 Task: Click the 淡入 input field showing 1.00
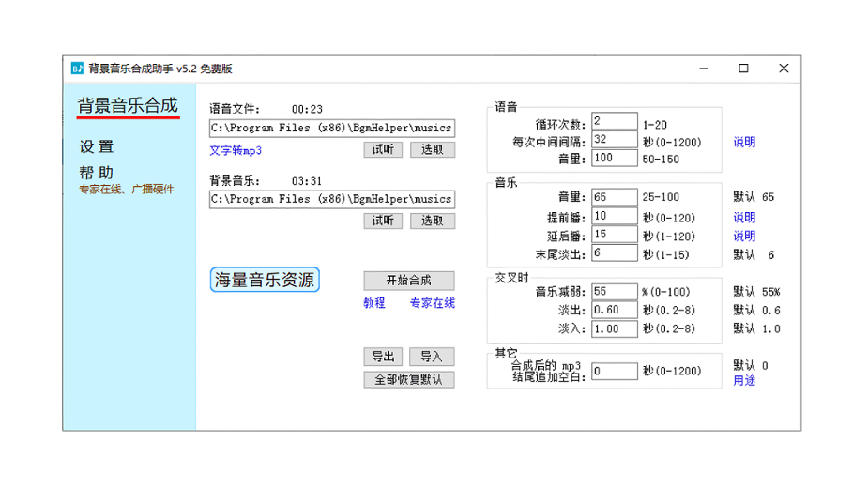615,328
